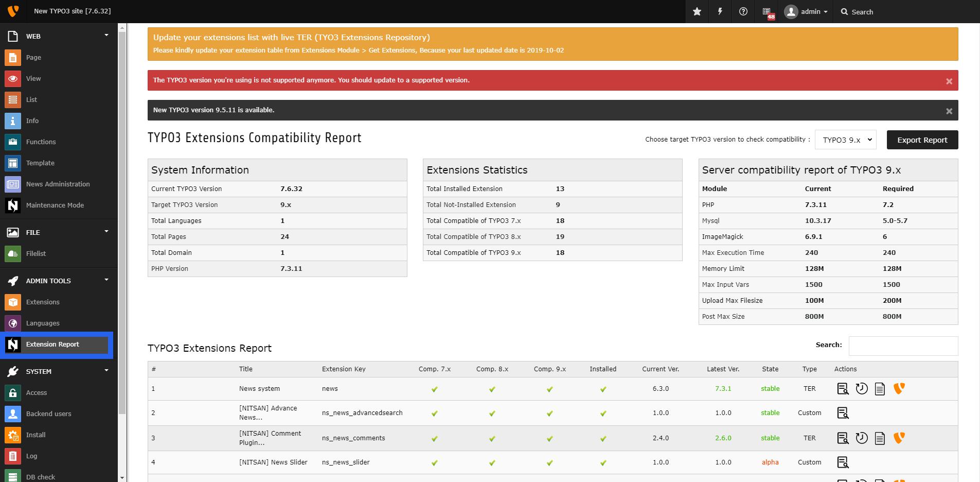Open the Template module icon
The width and height of the screenshot is (980, 482).
[13, 163]
